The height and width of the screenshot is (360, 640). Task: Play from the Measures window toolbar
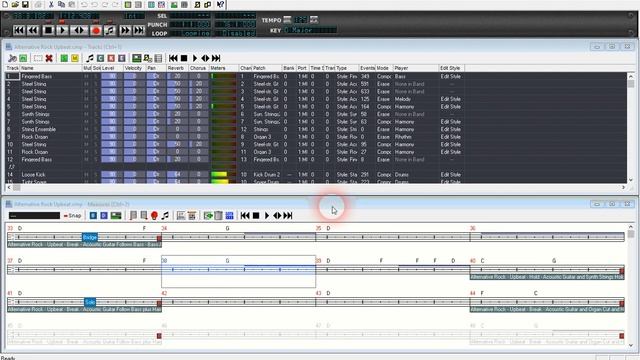point(267,216)
